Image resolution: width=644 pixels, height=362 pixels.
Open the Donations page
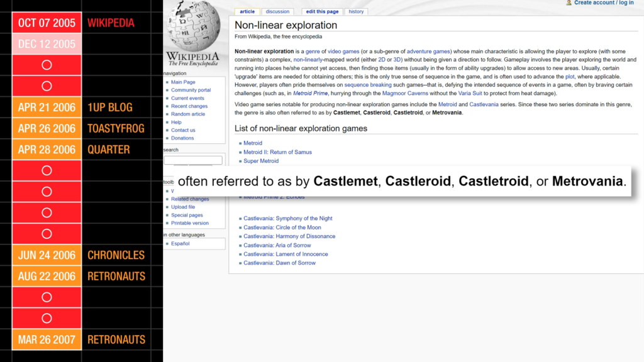[182, 138]
